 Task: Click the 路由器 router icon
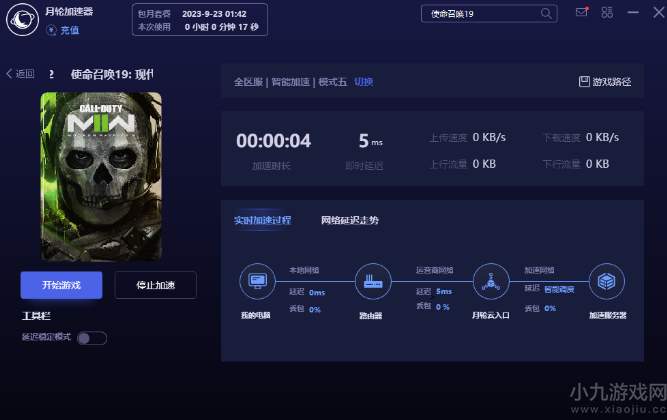pos(373,281)
